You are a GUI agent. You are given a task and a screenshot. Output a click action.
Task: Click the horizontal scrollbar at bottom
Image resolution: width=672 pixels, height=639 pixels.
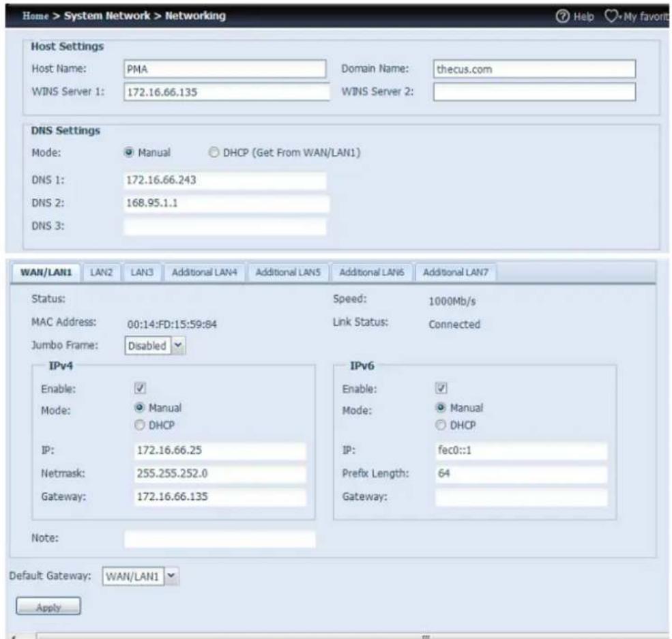351,636
